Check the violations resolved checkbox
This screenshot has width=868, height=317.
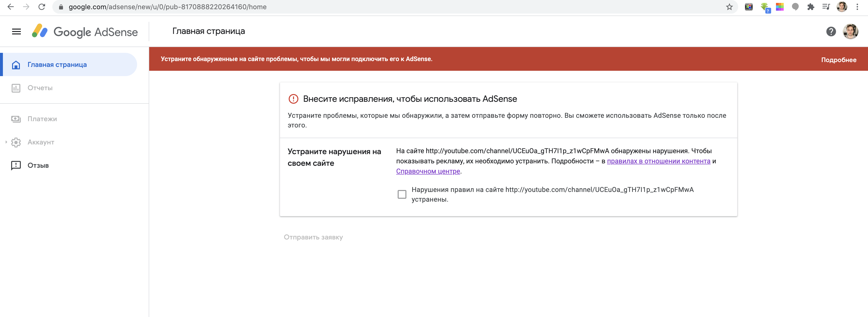402,195
